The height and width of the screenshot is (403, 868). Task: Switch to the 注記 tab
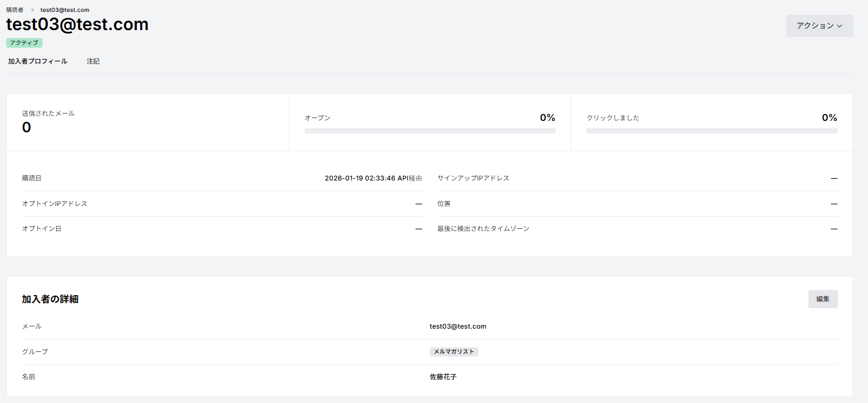click(93, 61)
